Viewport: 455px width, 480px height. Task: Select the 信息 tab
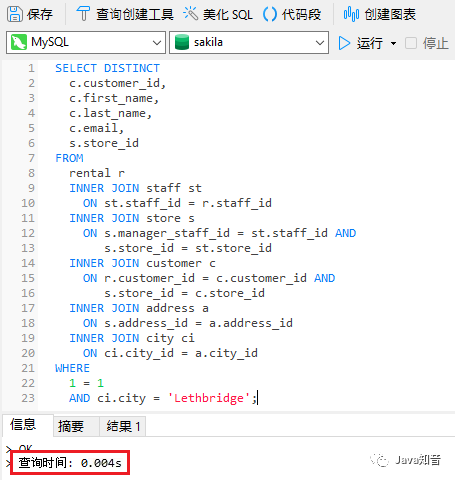23,425
